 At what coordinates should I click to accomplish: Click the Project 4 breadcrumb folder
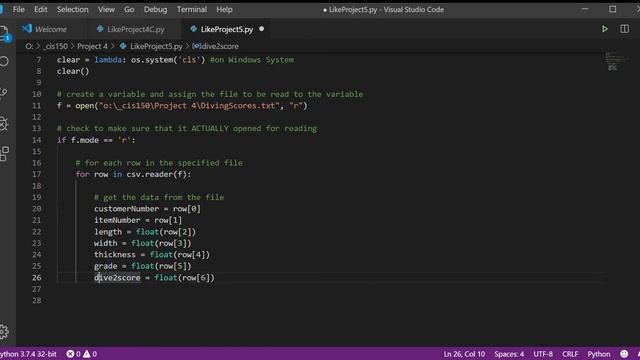pos(92,46)
